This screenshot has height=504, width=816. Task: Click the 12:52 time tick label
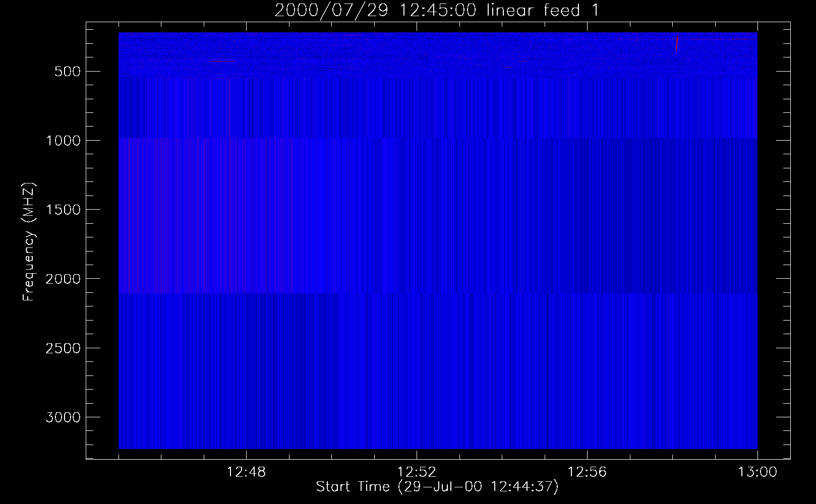pyautogui.click(x=417, y=472)
